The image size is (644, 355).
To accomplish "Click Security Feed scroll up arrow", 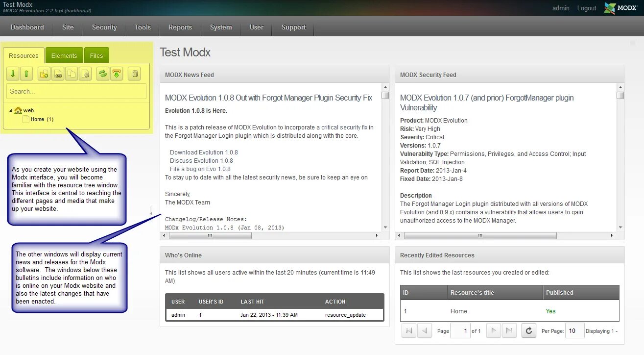I will 620,87.
